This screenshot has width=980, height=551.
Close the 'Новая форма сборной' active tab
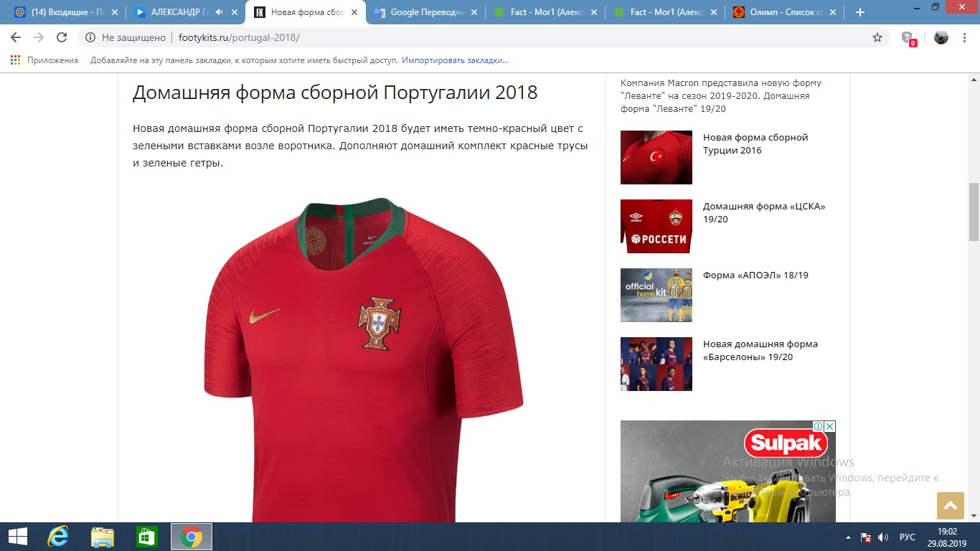tap(353, 12)
